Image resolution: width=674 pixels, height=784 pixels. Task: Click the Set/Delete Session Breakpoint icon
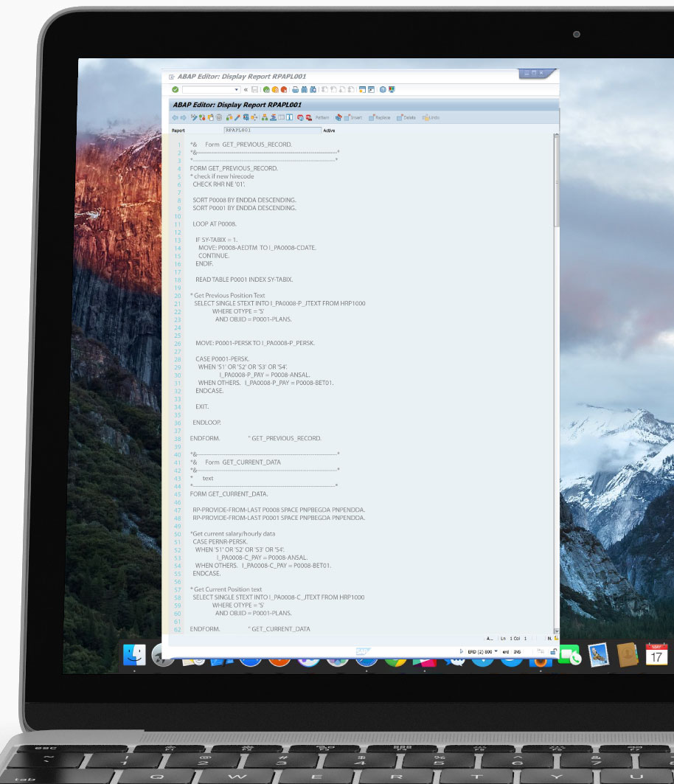tap(300, 117)
